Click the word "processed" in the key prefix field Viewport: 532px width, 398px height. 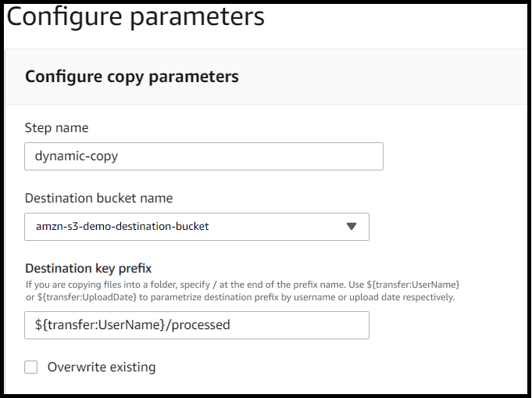coord(201,325)
